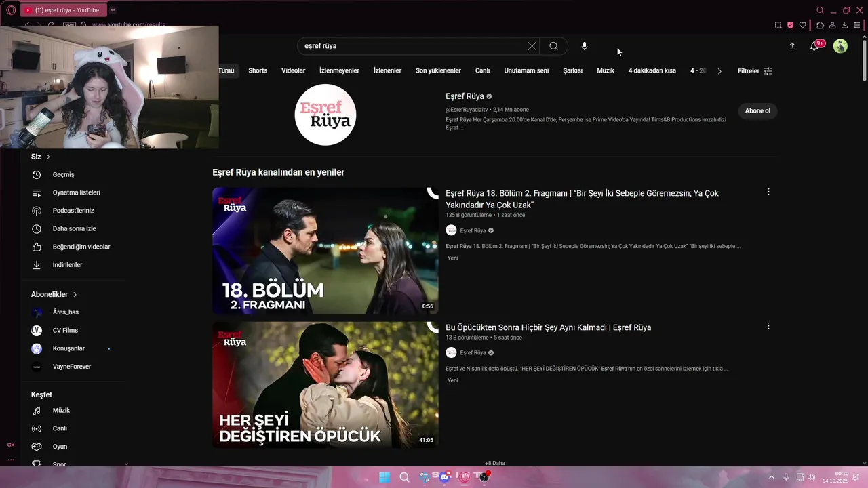Open Bu Öpücükten Sonra video title
The image size is (868, 488).
point(548,327)
